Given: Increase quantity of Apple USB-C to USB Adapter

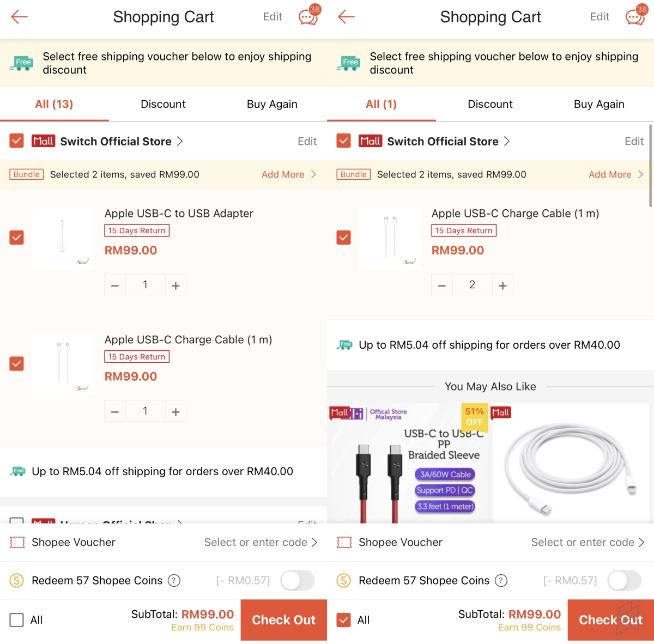Looking at the screenshot, I should [x=175, y=285].
